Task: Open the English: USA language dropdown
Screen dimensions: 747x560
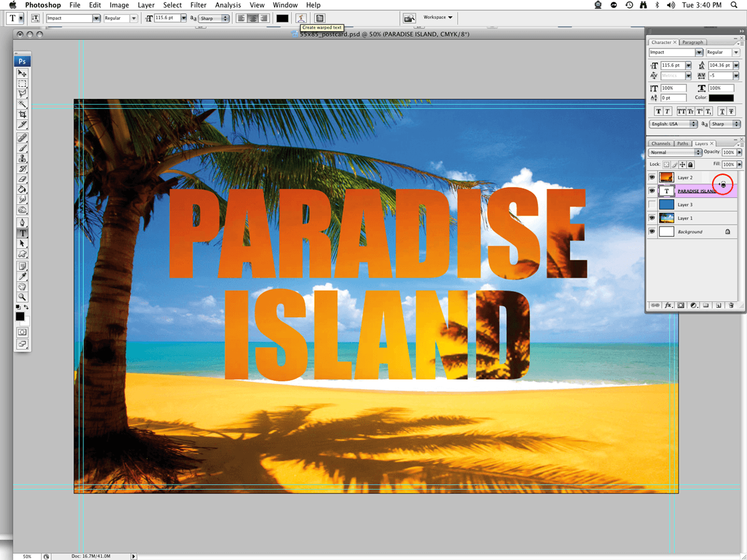Action: (673, 124)
